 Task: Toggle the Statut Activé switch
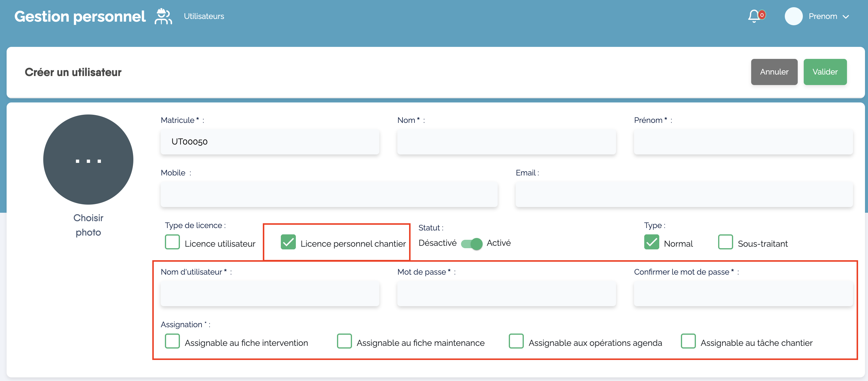(x=472, y=243)
